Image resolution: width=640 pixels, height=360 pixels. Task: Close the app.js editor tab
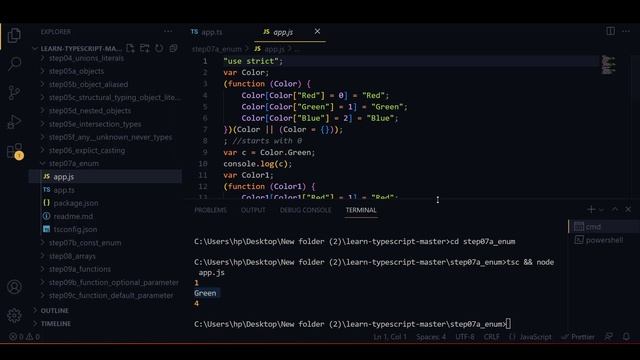pos(317,31)
